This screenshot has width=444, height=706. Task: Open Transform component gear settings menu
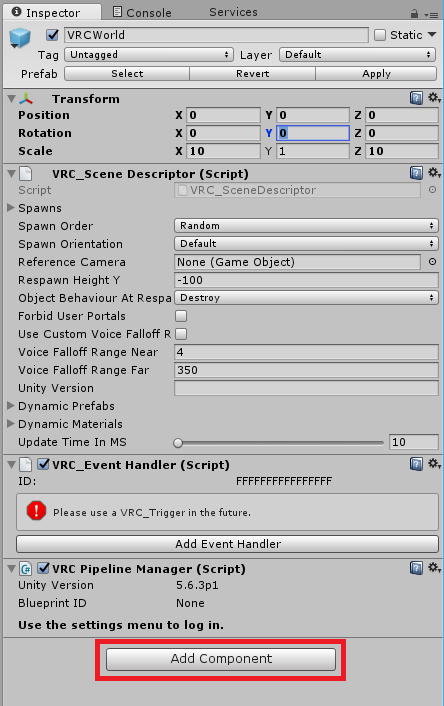pyautogui.click(x=434, y=98)
